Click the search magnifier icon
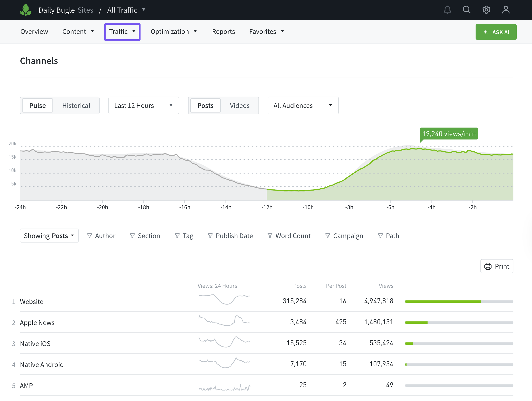Image resolution: width=532 pixels, height=401 pixels. [x=466, y=10]
